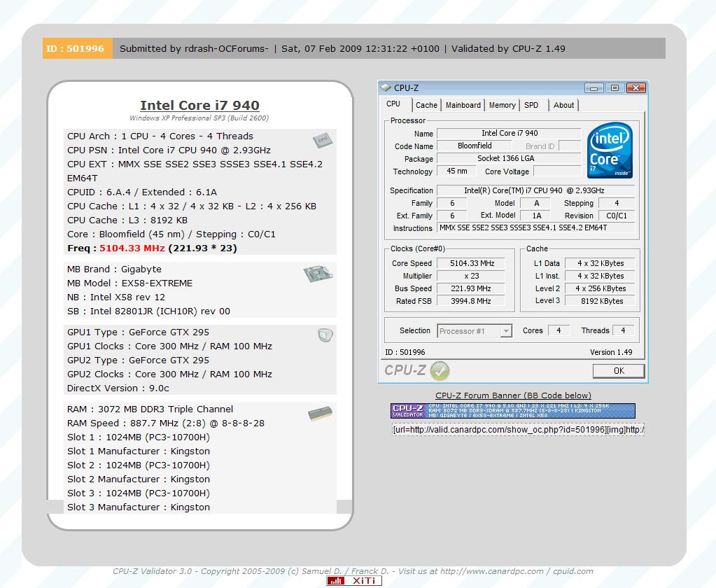
Task: Click the Rated FSB value 3994.8 MHz
Action: tap(471, 301)
